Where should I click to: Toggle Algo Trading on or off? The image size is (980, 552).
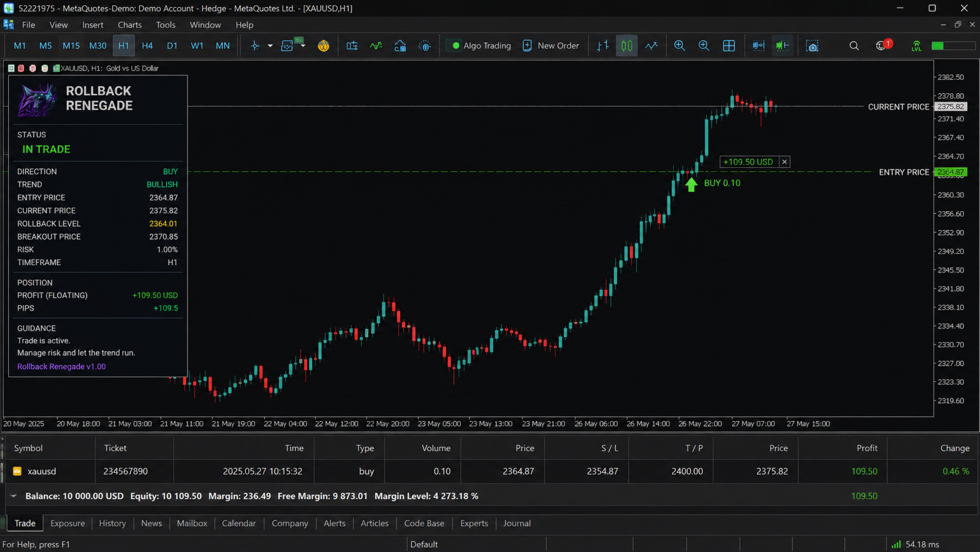point(479,46)
